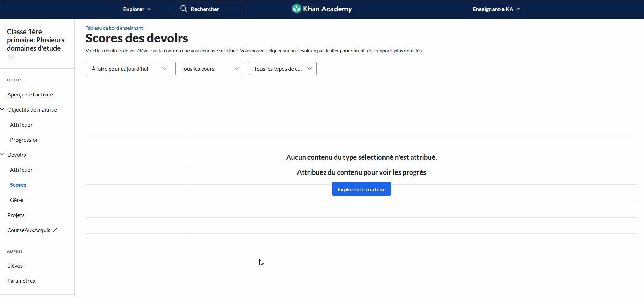The width and height of the screenshot is (644, 297).
Task: Open Paramètres in the admin section
Action: pyautogui.click(x=21, y=281)
